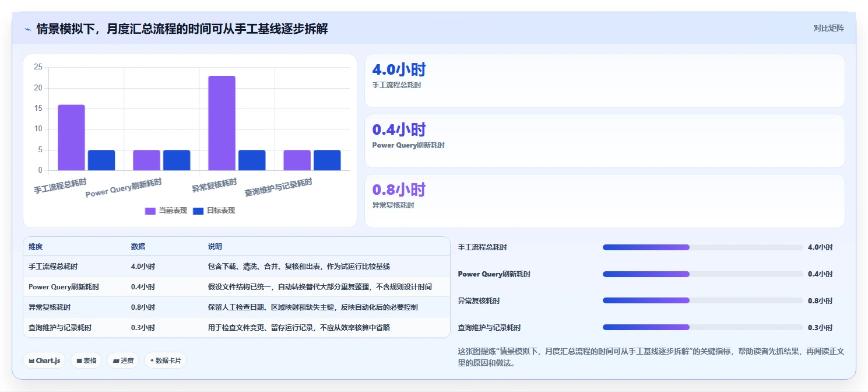
Task: Click the 4.0小时 metric card
Action: click(x=605, y=80)
